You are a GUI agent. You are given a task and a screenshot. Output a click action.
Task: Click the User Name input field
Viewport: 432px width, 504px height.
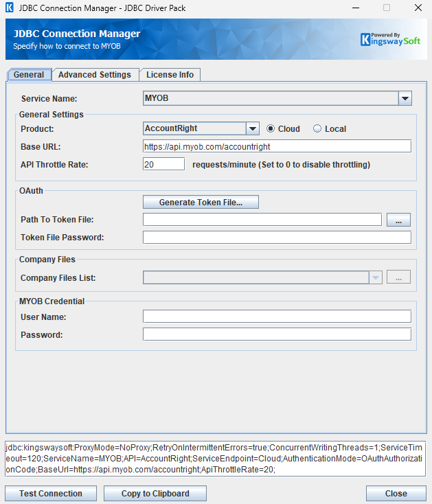[x=277, y=317]
